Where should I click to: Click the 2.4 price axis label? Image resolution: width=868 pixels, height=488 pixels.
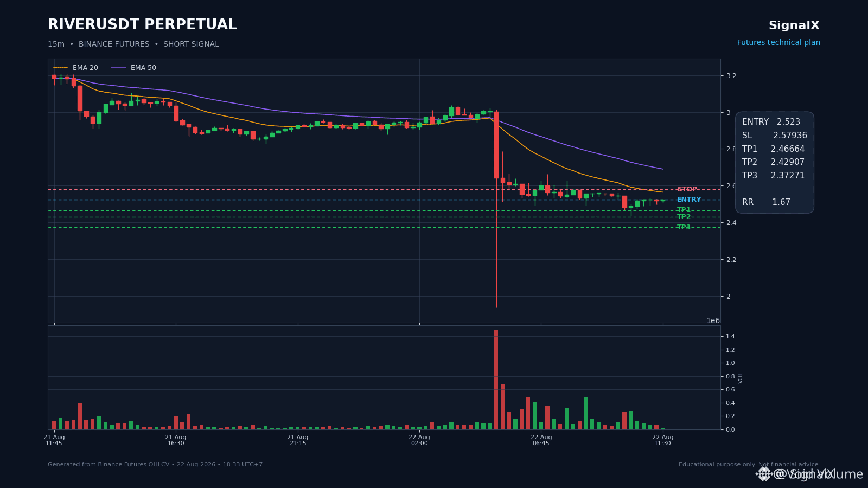(731, 223)
